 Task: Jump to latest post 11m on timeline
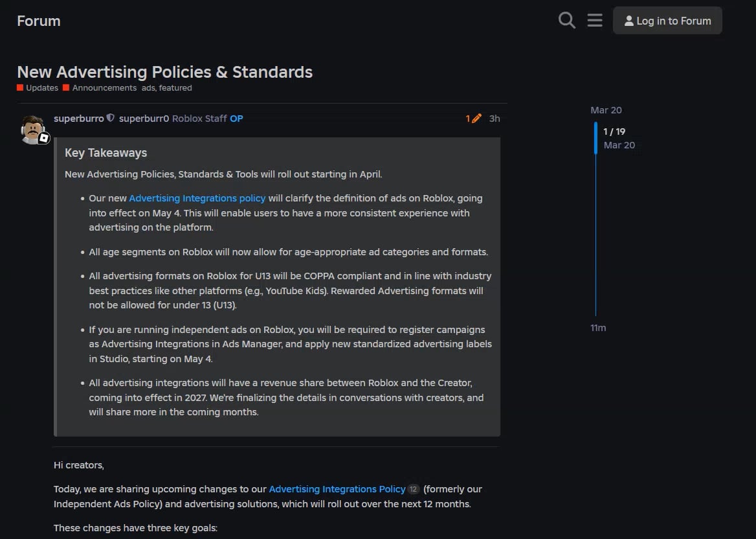pyautogui.click(x=598, y=328)
